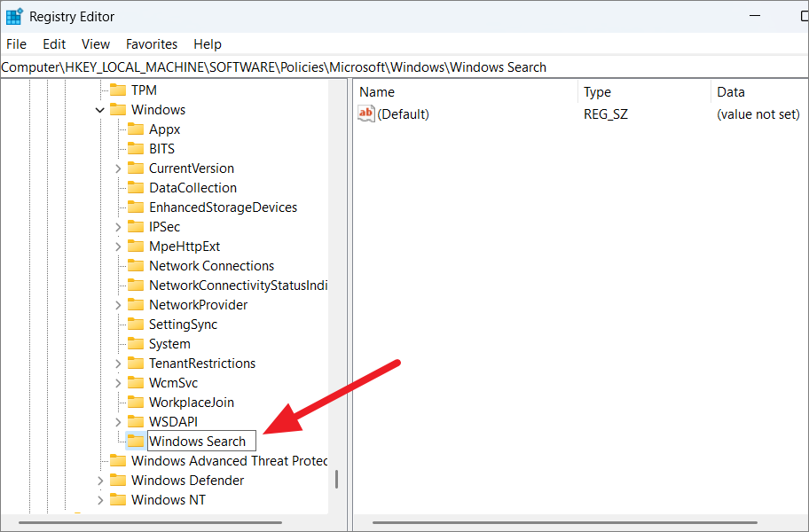
Task: Click the Windows Search key rename box
Action: click(201, 442)
